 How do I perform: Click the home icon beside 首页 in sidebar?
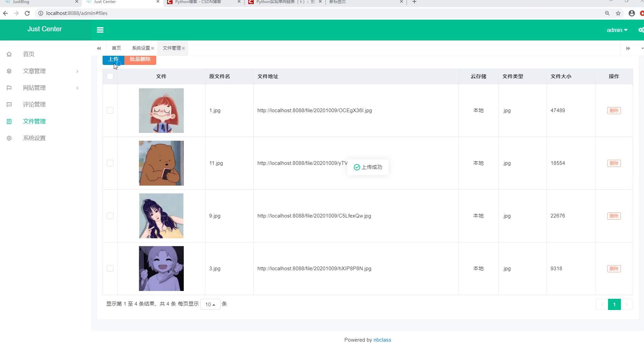coord(9,54)
